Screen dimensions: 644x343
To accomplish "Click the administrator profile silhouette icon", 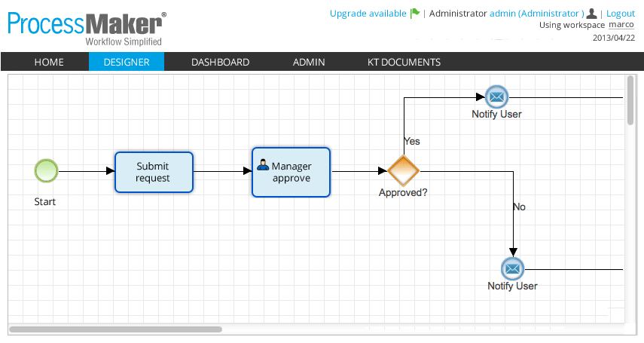I will point(591,13).
